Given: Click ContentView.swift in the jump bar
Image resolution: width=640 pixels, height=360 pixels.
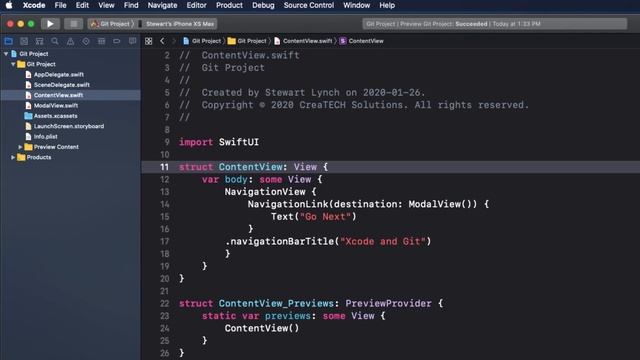Looking at the screenshot, I should coord(303,41).
